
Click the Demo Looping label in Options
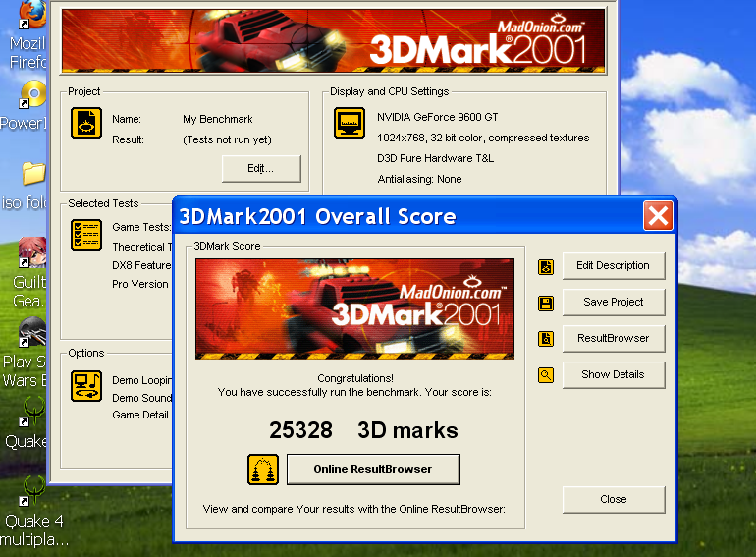coord(141,380)
